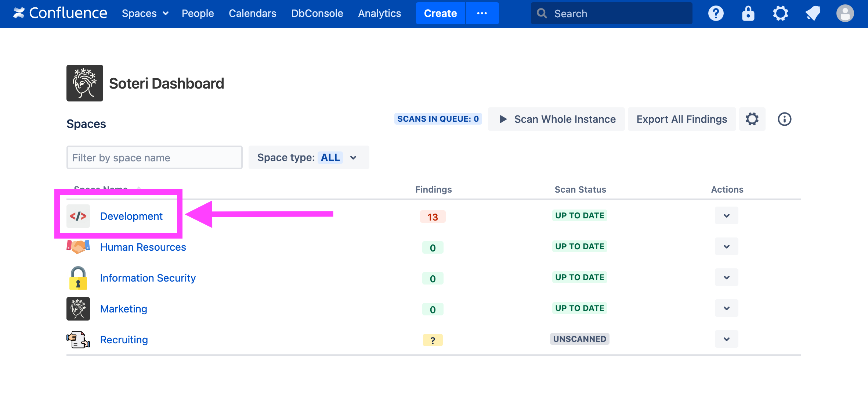Expand actions for Development space
The image size is (868, 397).
[x=726, y=216]
